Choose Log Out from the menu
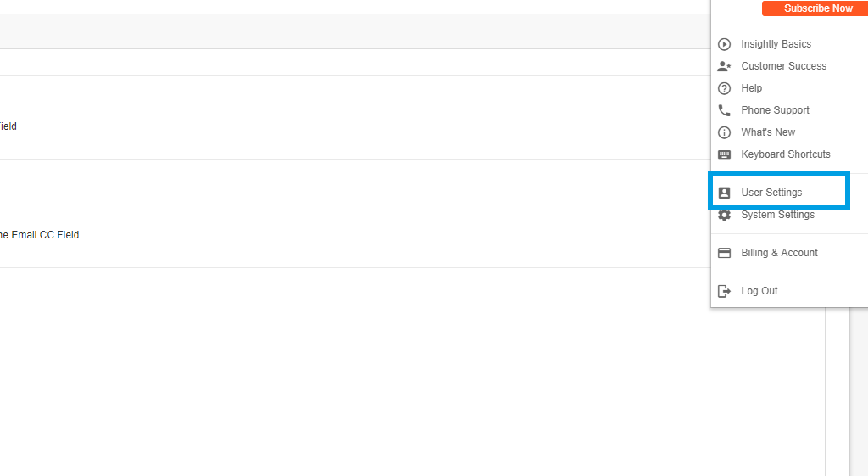This screenshot has width=868, height=476. tap(759, 291)
